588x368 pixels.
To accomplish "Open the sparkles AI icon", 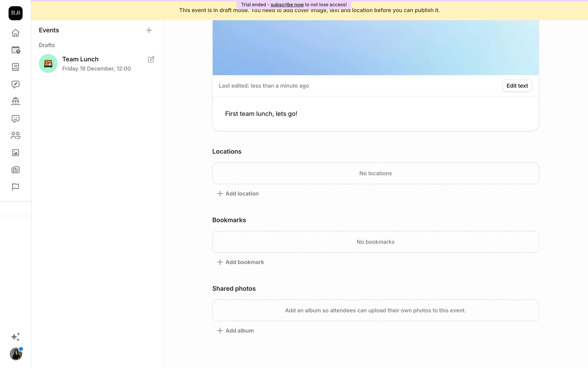I will [x=15, y=337].
